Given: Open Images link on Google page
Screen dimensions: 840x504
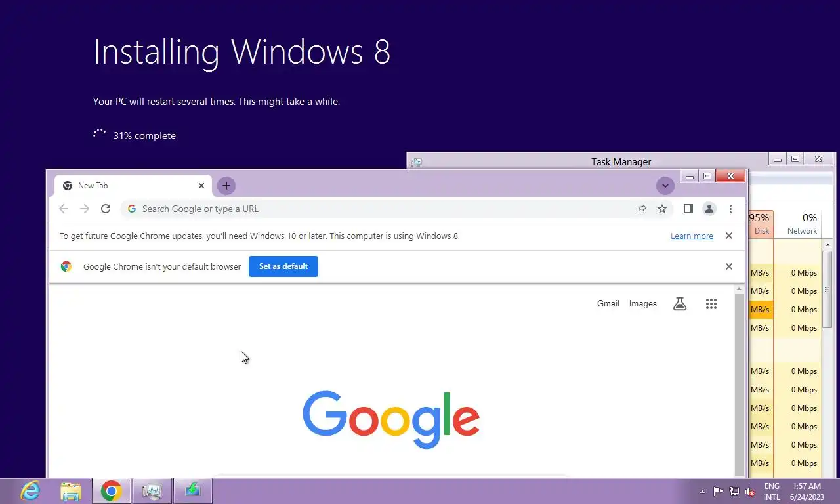Looking at the screenshot, I should [643, 304].
